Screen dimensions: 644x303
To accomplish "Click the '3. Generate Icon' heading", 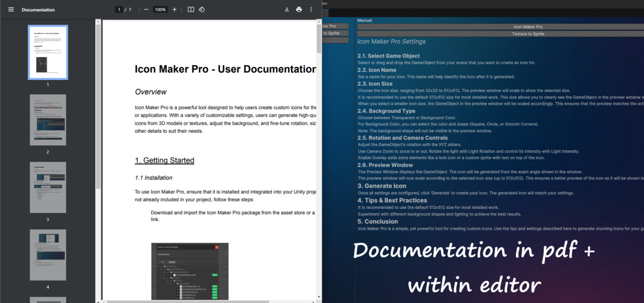I will [382, 186].
